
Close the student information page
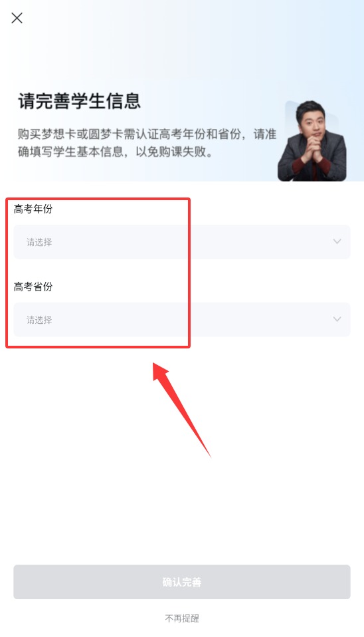pyautogui.click(x=17, y=18)
